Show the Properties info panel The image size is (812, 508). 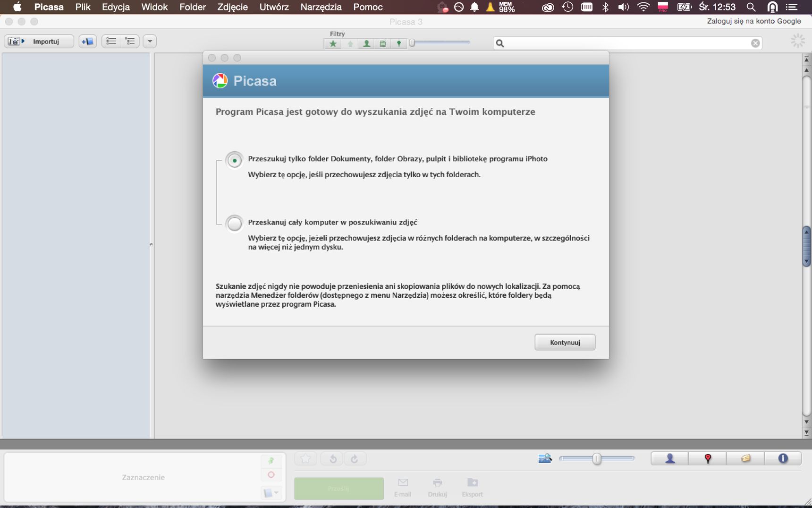[783, 458]
